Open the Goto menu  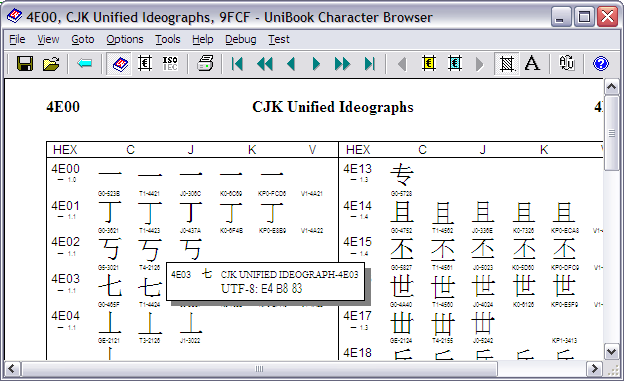click(x=83, y=39)
